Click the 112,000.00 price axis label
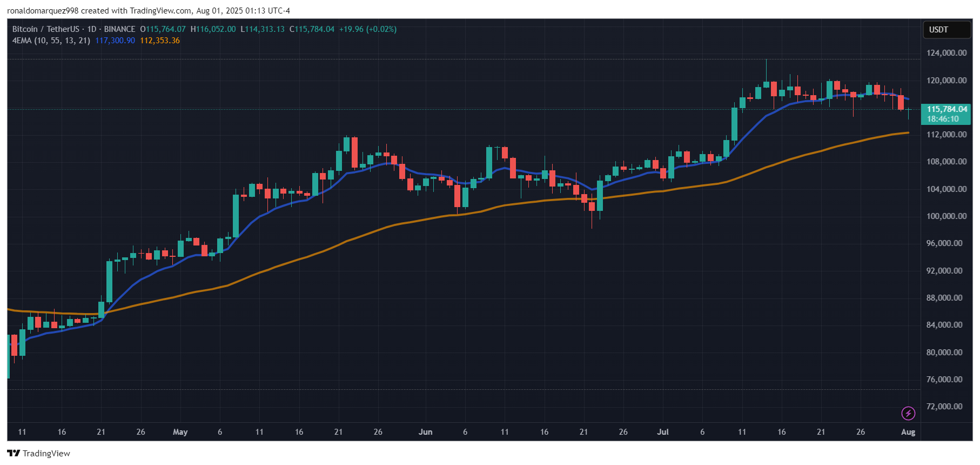Viewport: 980px width, 465px height. [x=947, y=135]
